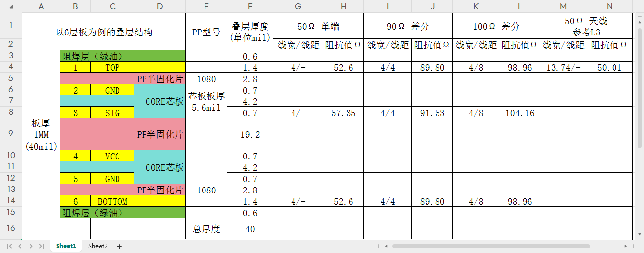Select column A header
The image size is (644, 253).
pos(41,6)
